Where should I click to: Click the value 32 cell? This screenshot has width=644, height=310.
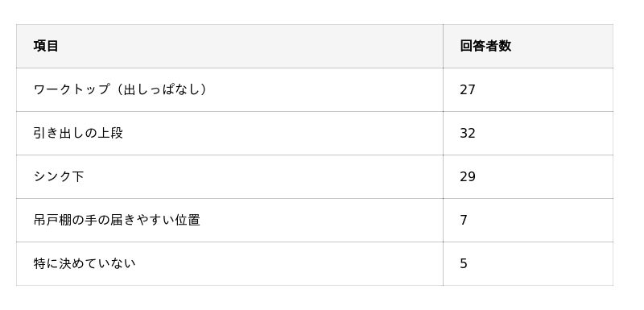[x=528, y=134]
